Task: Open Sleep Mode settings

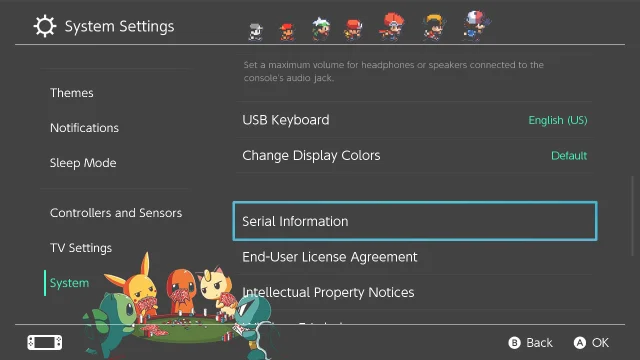Action: coord(83,163)
